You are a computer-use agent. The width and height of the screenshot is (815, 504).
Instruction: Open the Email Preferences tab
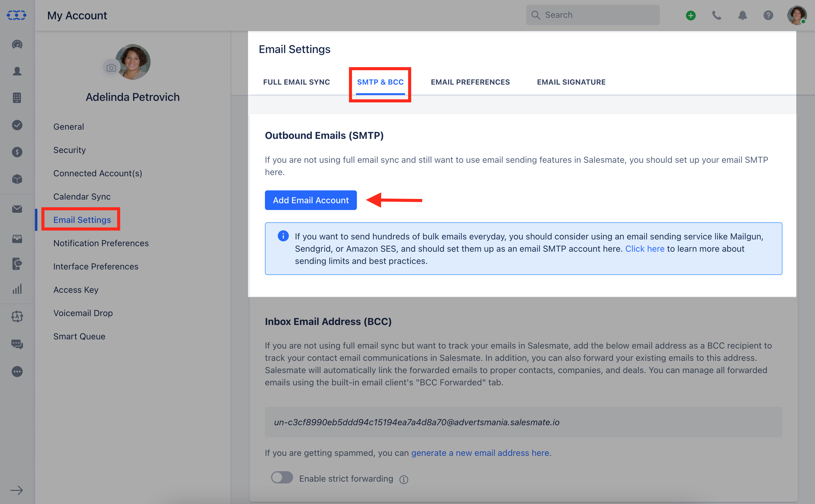pyautogui.click(x=470, y=82)
